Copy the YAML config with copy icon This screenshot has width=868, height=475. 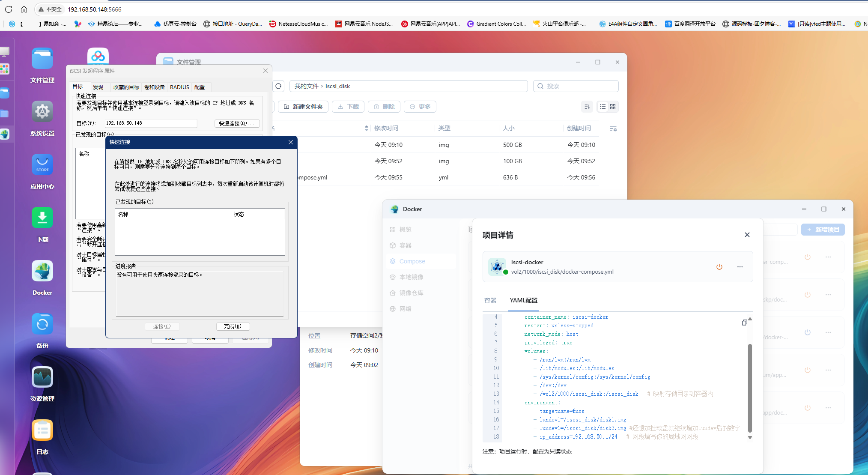(745, 323)
